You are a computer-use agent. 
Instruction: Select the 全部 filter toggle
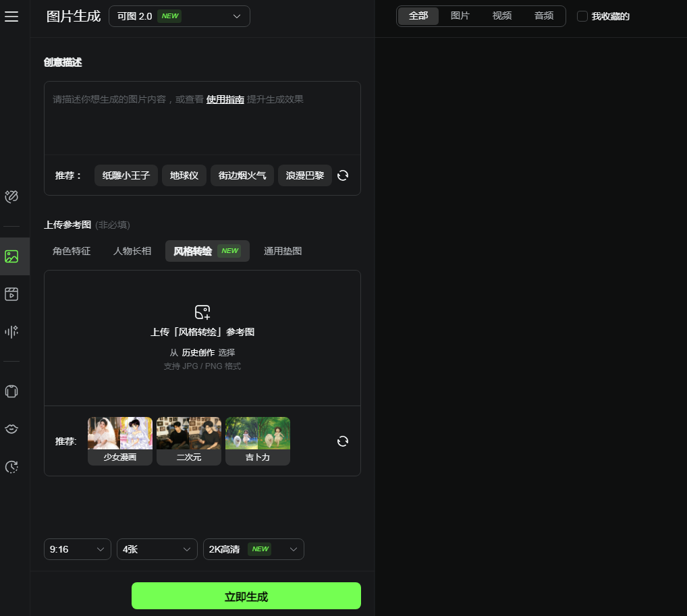tap(418, 16)
